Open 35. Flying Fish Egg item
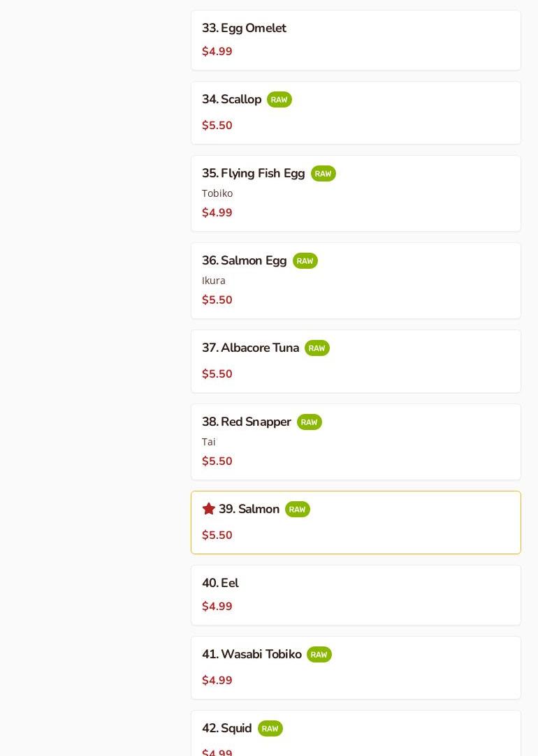 coord(253,174)
